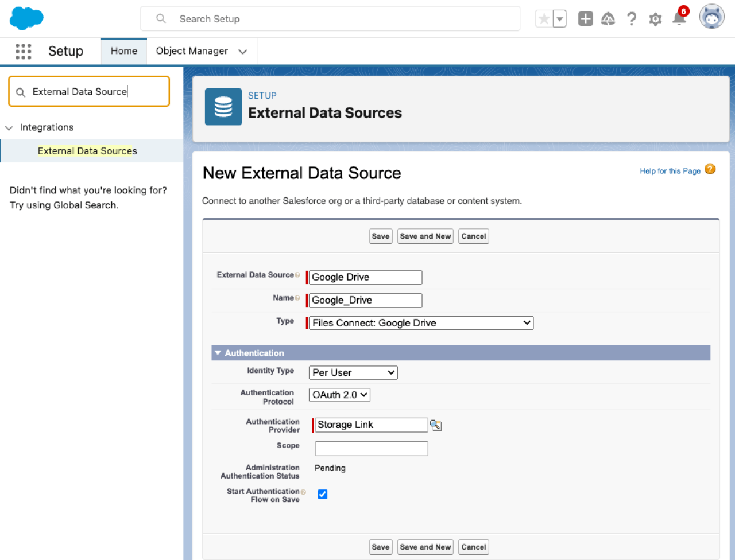Click the External Data Sources database icon

point(223,107)
